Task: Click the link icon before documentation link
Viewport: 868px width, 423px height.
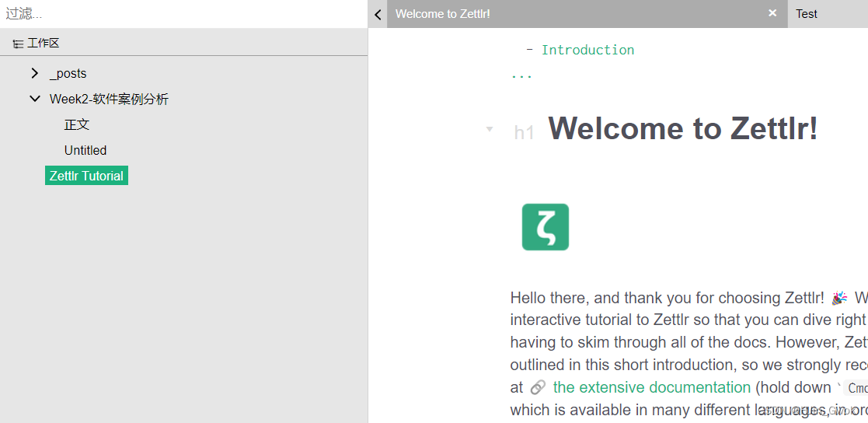Action: 538,387
